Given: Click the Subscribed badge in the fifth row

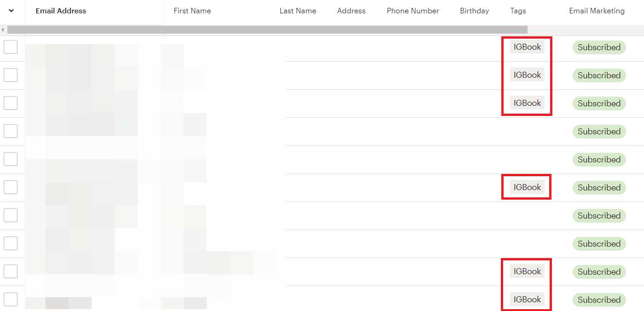Looking at the screenshot, I should (599, 160).
